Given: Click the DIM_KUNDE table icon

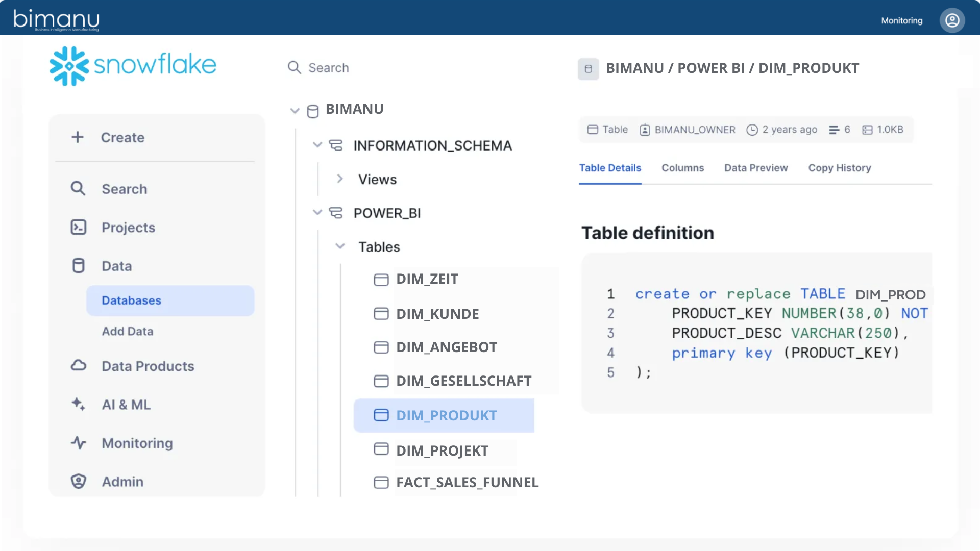Looking at the screenshot, I should (381, 314).
